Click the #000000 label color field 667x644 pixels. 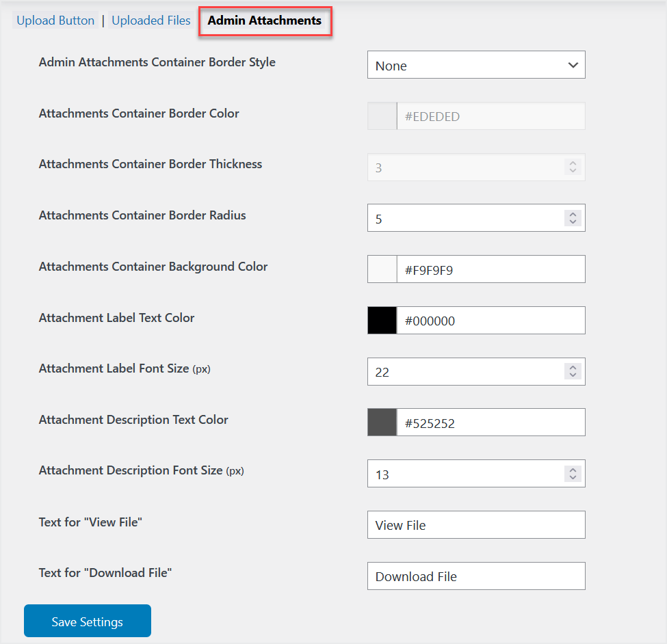pyautogui.click(x=491, y=321)
